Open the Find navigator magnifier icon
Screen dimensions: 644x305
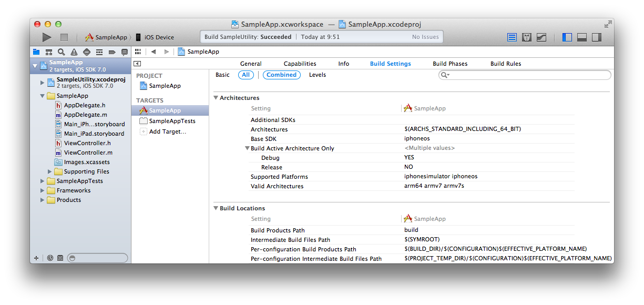click(62, 52)
